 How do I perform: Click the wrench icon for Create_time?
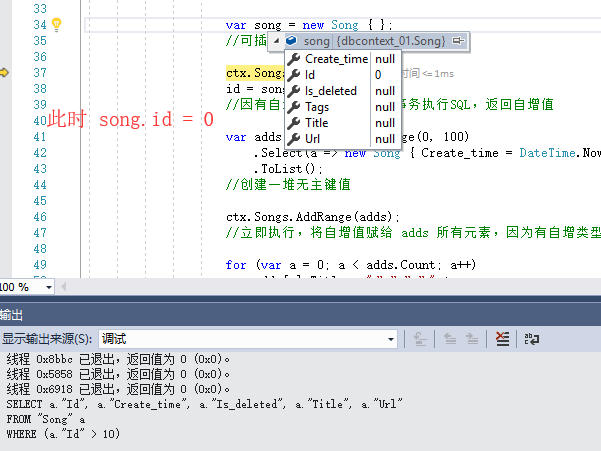point(294,59)
